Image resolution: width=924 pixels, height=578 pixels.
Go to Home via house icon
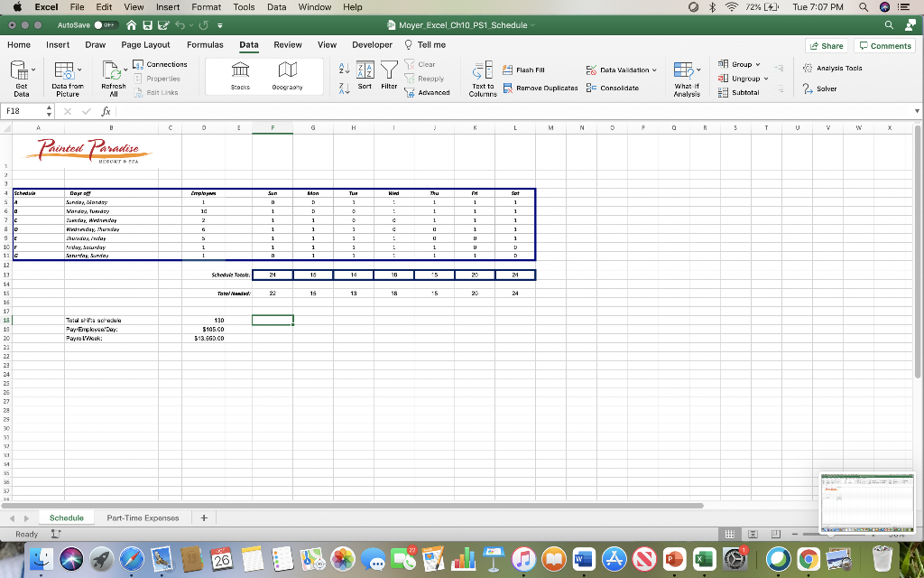[132, 25]
